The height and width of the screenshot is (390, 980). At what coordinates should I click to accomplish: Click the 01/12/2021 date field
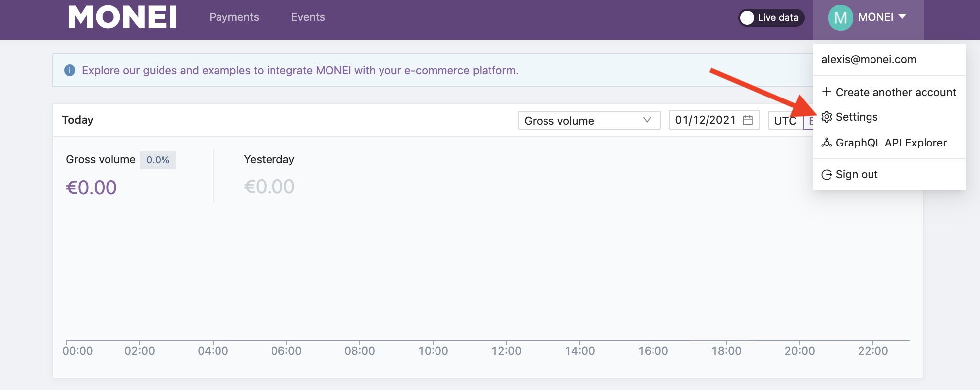click(714, 120)
